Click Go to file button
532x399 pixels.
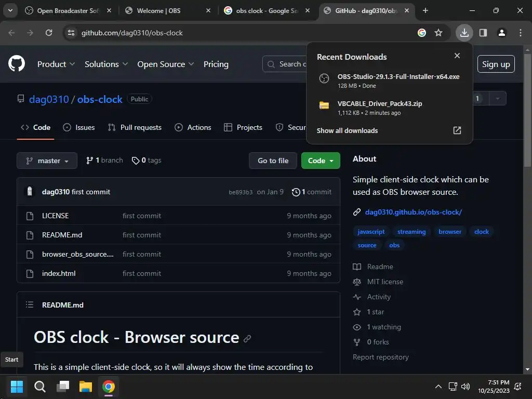pyautogui.click(x=273, y=161)
